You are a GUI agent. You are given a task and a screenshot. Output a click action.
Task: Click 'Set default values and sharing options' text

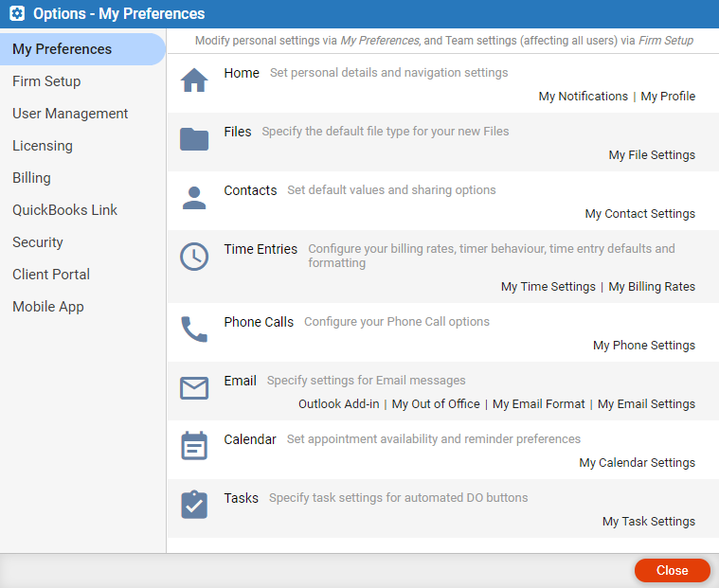coord(391,189)
